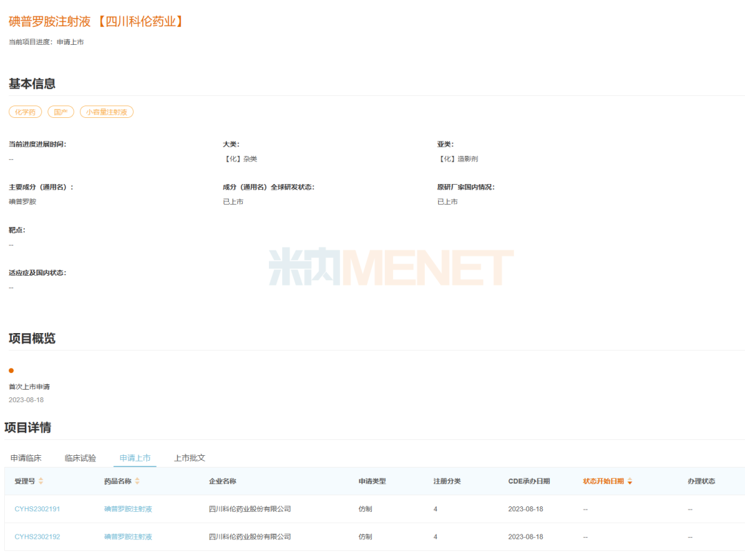This screenshot has width=745, height=560.
Task: Click the 首次上市申请 milestone label
Action: 29,387
